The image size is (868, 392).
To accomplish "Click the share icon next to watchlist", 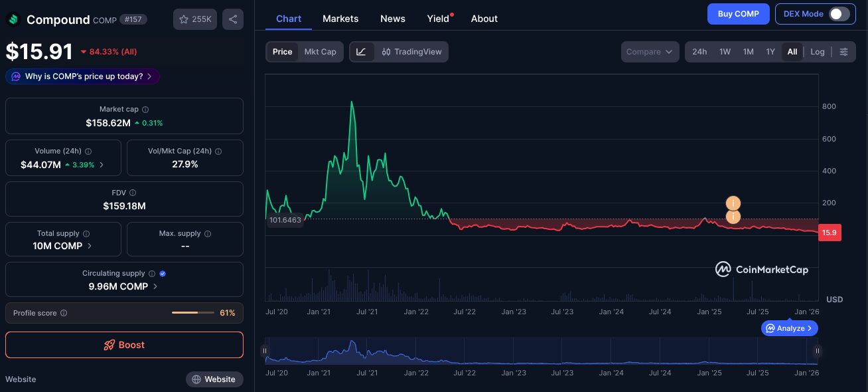I will [233, 19].
